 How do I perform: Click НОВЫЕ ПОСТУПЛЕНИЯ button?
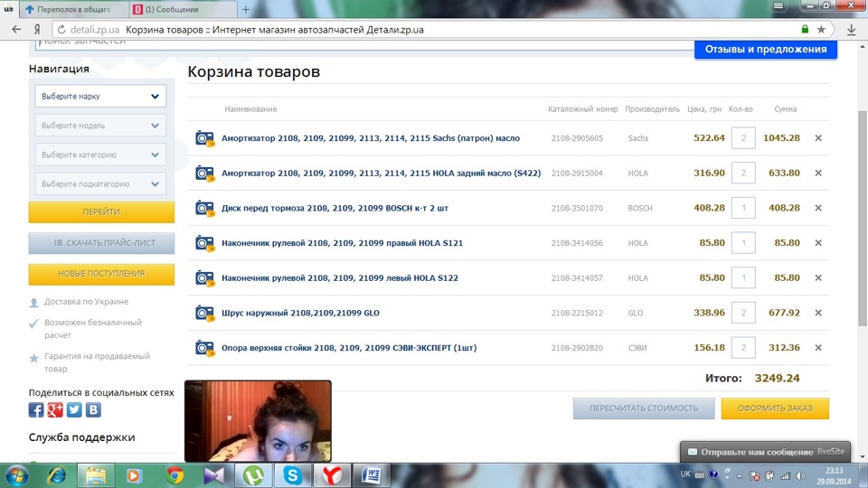101,274
